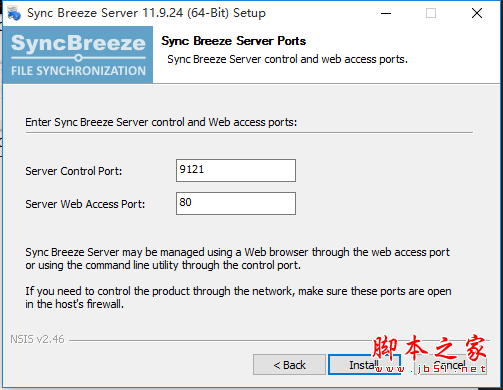Image resolution: width=503 pixels, height=390 pixels.
Task: Click the firewall note paragraph
Action: coord(238,298)
